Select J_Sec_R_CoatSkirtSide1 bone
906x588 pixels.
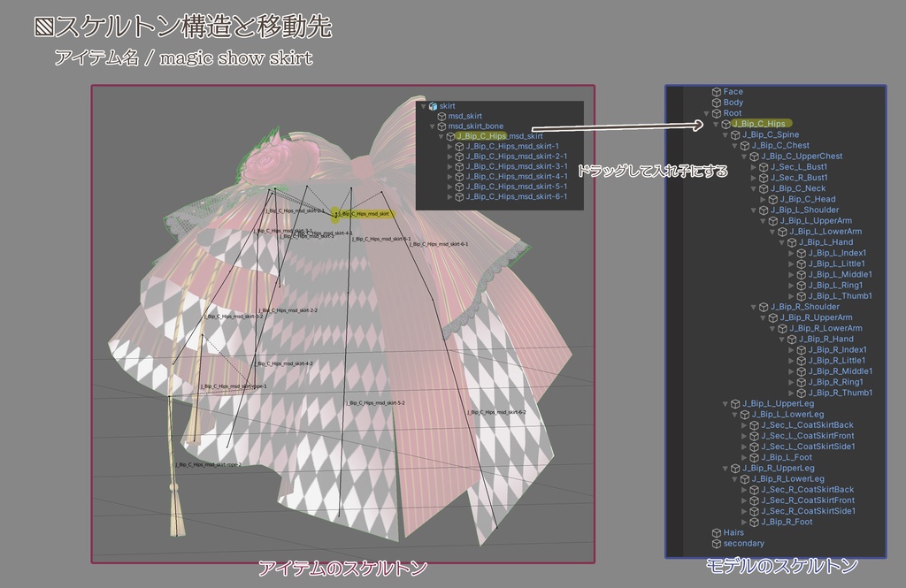click(x=809, y=511)
